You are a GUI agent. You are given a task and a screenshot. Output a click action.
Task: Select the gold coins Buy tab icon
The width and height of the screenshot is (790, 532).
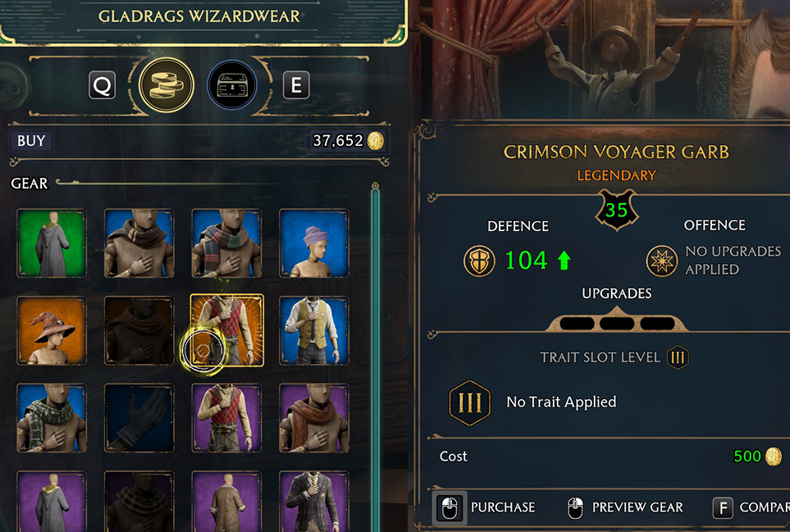coord(167,85)
